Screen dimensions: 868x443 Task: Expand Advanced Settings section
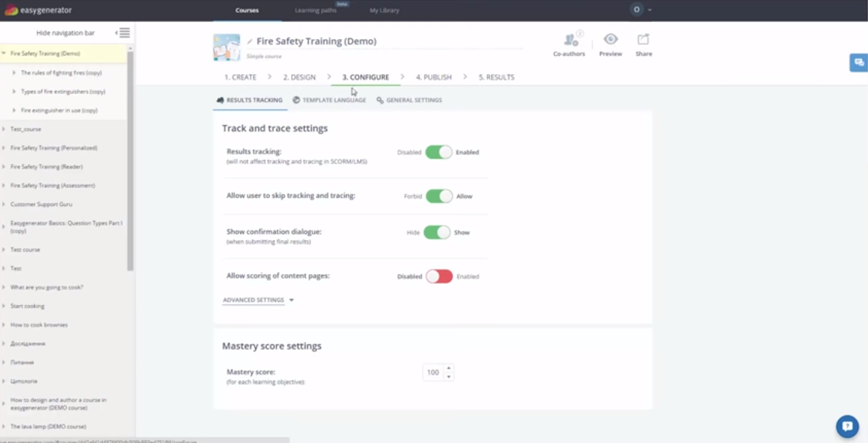click(x=258, y=300)
